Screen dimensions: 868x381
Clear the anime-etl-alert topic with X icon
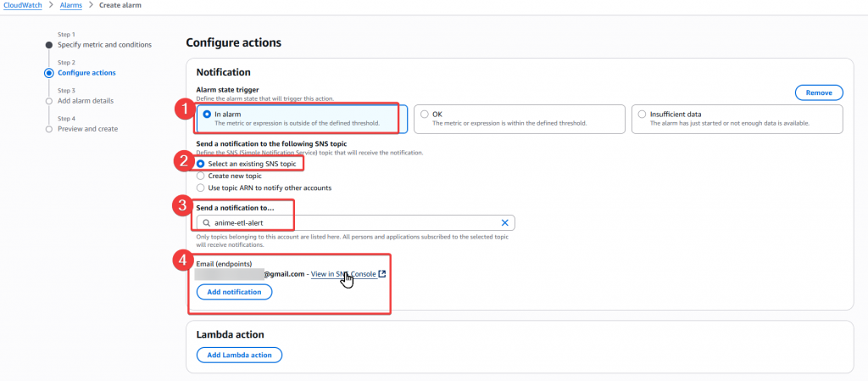pos(504,222)
